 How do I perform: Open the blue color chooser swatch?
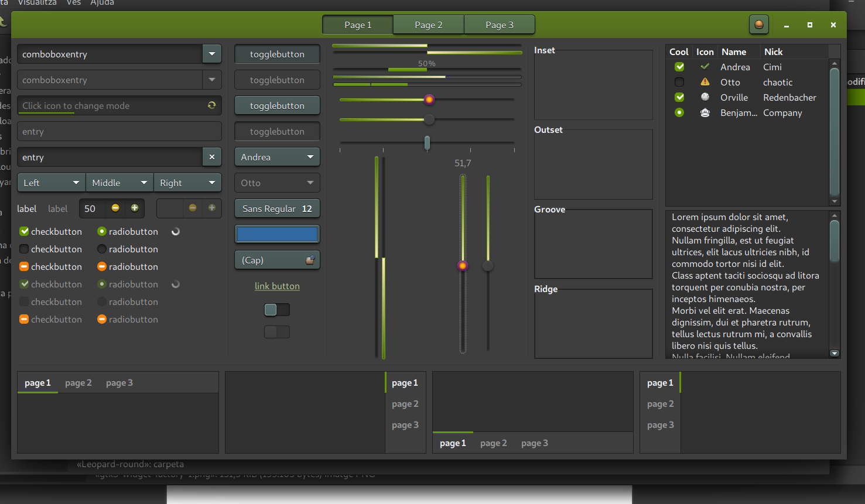click(277, 234)
